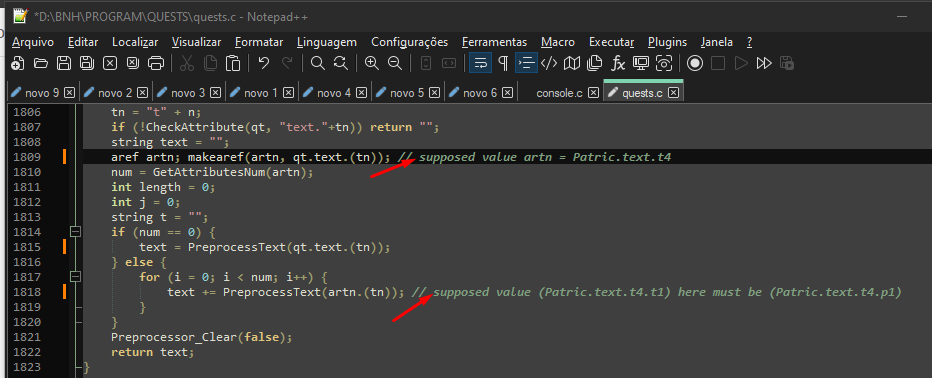Open the Find magnifier tool
Image resolution: width=932 pixels, height=378 pixels.
point(318,63)
